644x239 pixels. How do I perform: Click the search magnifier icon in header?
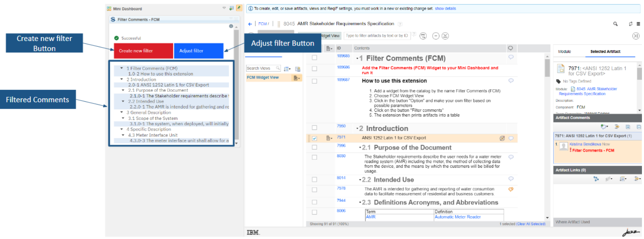[616, 24]
